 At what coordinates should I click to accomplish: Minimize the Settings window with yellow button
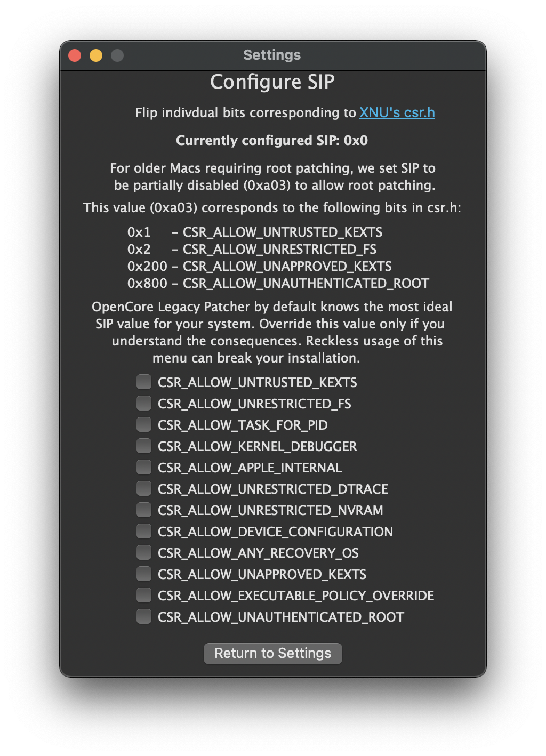tap(96, 55)
